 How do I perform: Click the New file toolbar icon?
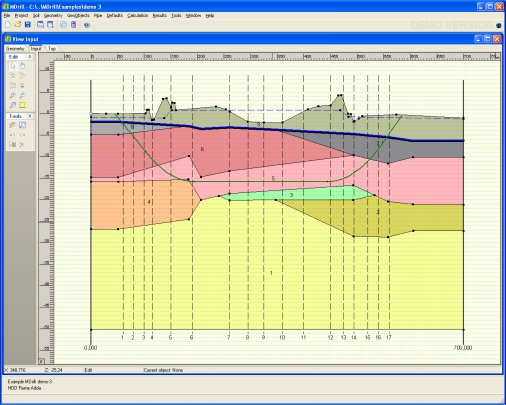(x=8, y=25)
